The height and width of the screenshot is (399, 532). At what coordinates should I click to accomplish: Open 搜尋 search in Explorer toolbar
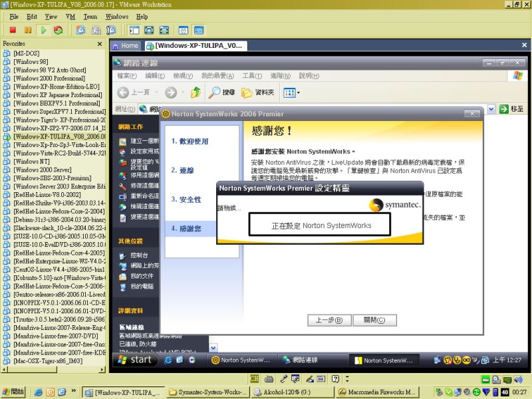click(x=222, y=92)
